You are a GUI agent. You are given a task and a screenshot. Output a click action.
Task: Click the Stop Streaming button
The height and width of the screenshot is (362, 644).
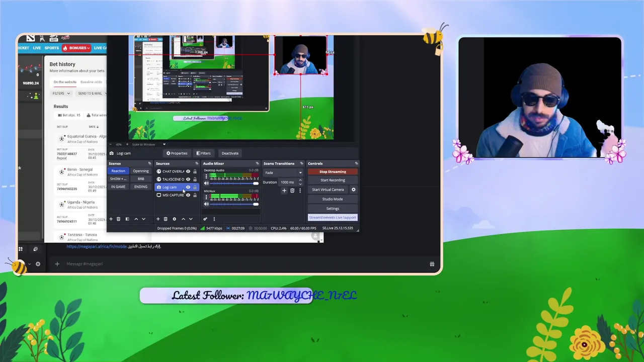pyautogui.click(x=333, y=171)
